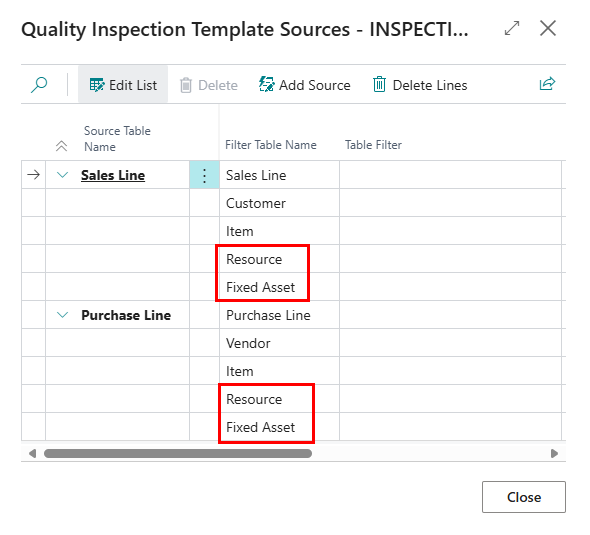
Task: Select Item cell under Purchase Line group
Action: click(279, 371)
